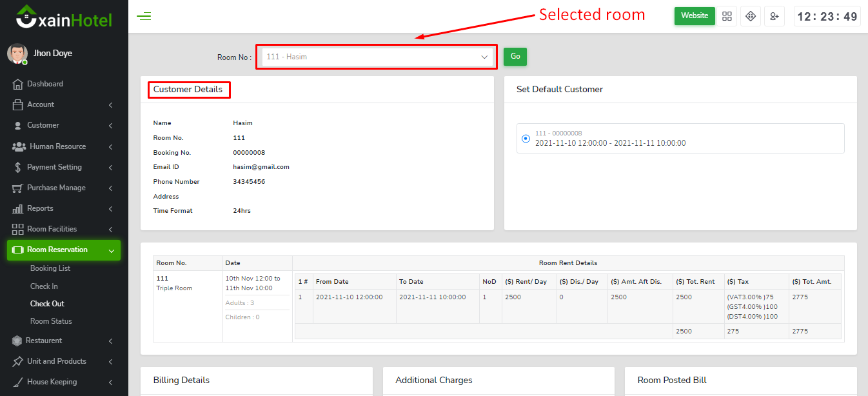Click the Dashboard home icon
This screenshot has width=868, height=396.
[18, 84]
